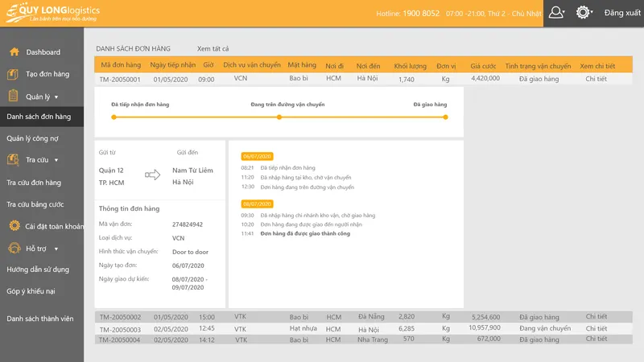Click the Đà Nẵng destination cell
The width and height of the screenshot is (644, 362).
point(371,316)
